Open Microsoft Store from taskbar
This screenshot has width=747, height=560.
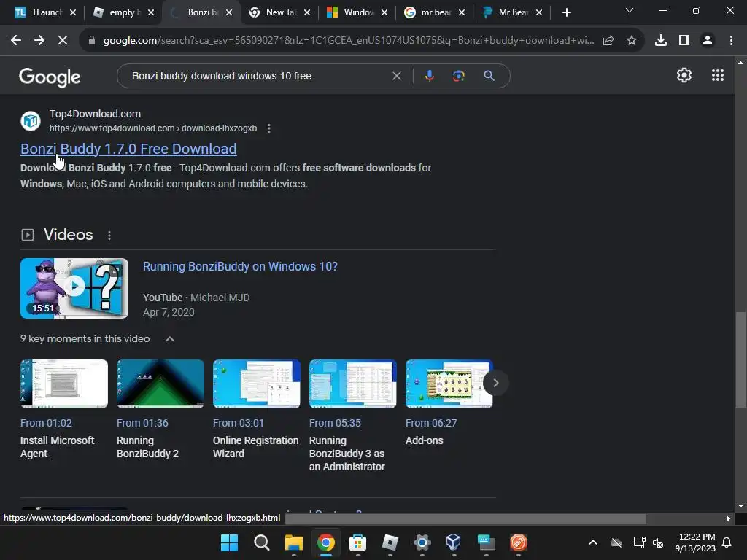click(x=357, y=542)
